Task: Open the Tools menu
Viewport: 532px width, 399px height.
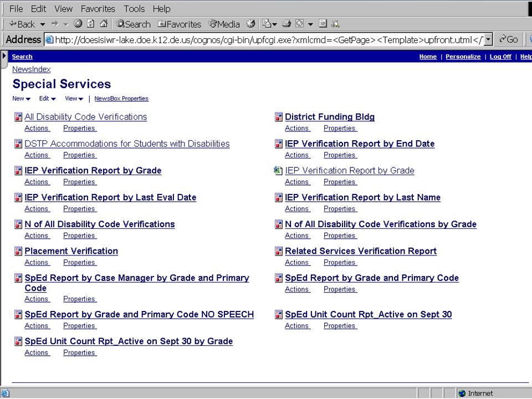Action: [134, 9]
